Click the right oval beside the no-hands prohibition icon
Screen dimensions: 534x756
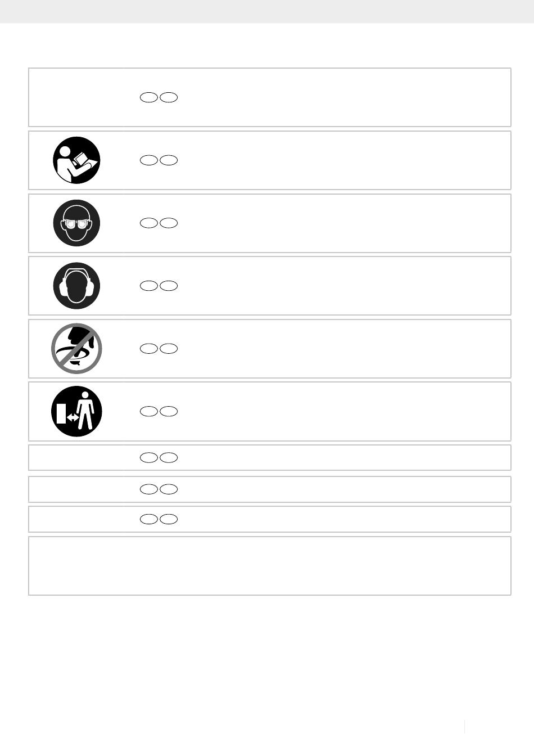(169, 349)
